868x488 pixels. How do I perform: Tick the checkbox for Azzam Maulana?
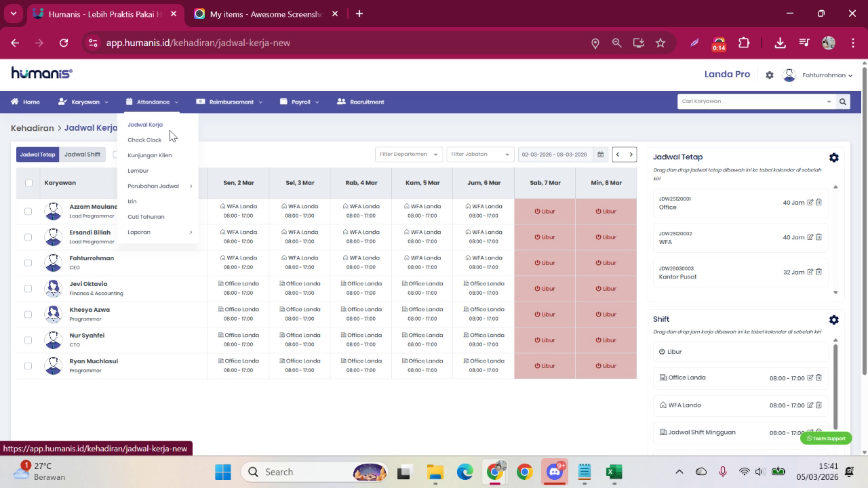tap(28, 211)
